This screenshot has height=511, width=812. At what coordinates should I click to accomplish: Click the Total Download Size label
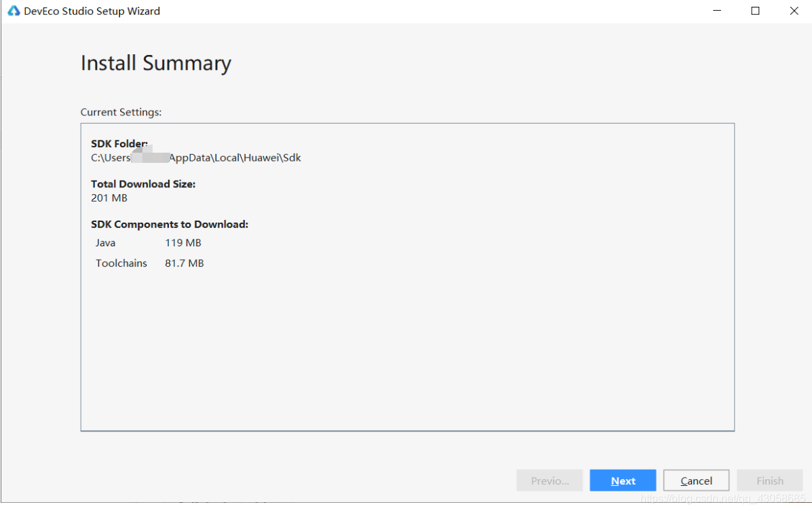(143, 184)
